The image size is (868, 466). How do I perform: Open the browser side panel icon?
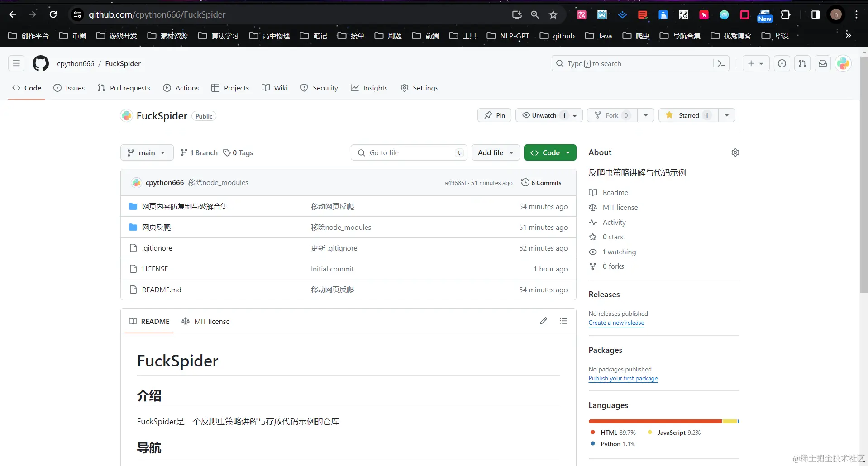click(815, 14)
